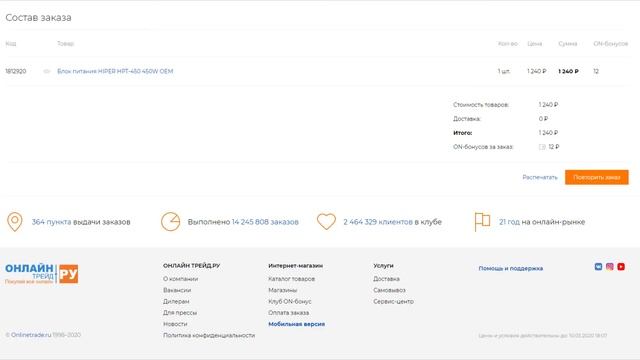Click the pie chart completed orders icon
Image resolution: width=640 pixels, height=360 pixels.
(x=170, y=222)
